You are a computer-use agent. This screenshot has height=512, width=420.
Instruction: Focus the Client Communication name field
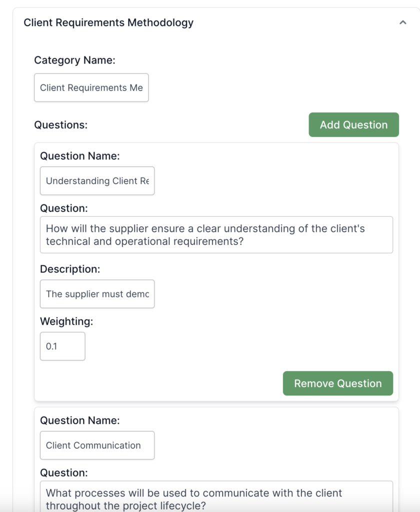97,445
